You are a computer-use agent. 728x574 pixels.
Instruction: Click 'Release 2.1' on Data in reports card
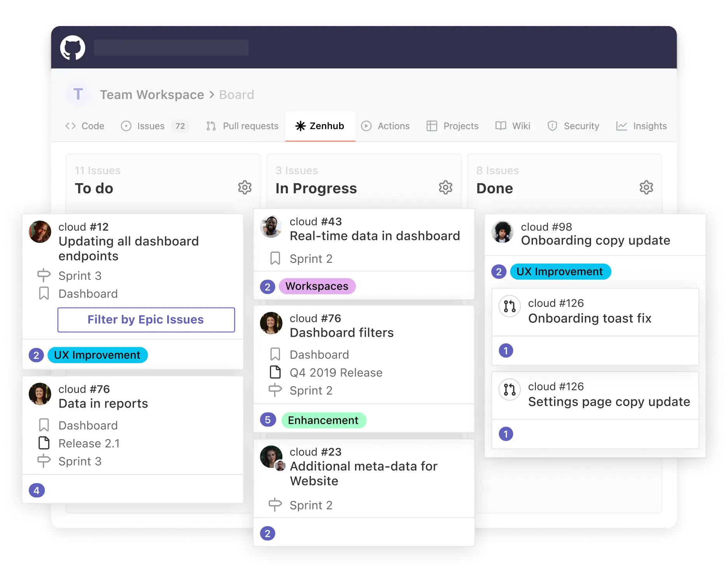[x=89, y=443]
